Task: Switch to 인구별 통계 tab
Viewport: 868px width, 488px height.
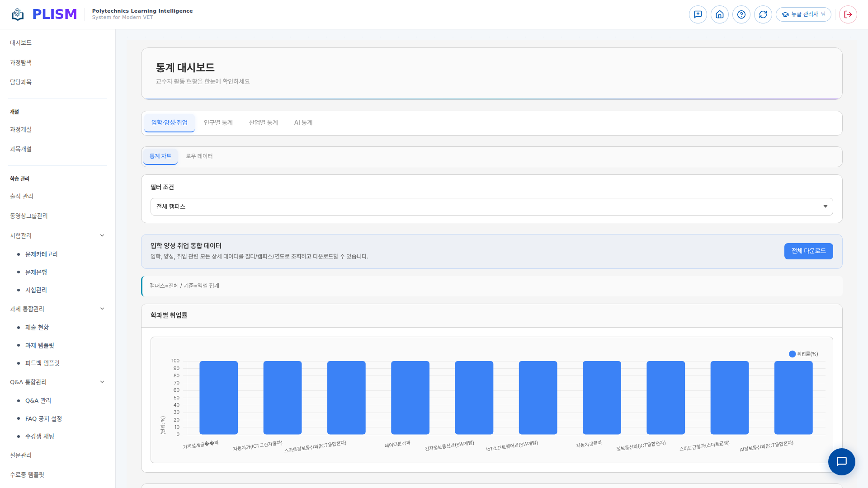Action: point(218,122)
